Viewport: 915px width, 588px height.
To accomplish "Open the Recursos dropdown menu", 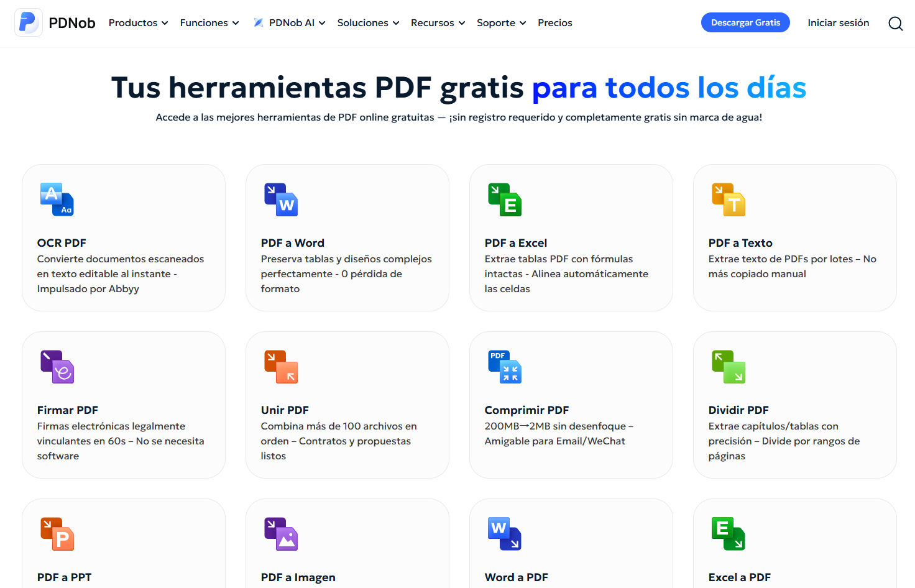I will tap(438, 22).
